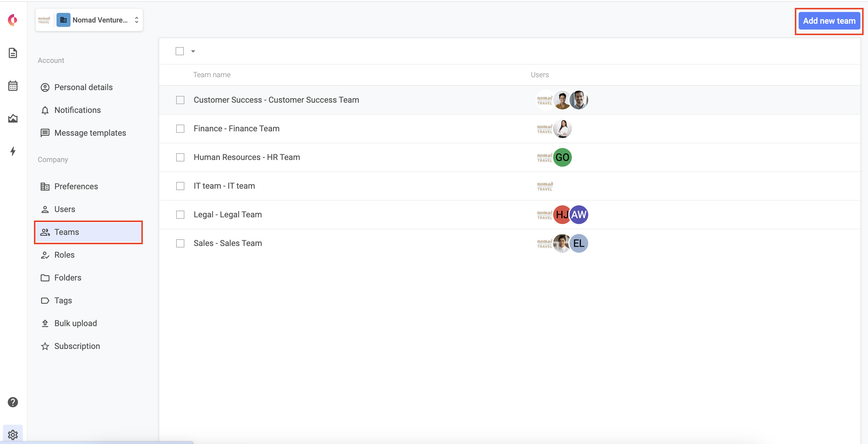868x444 pixels.
Task: Click the Team name column header
Action: (x=212, y=75)
